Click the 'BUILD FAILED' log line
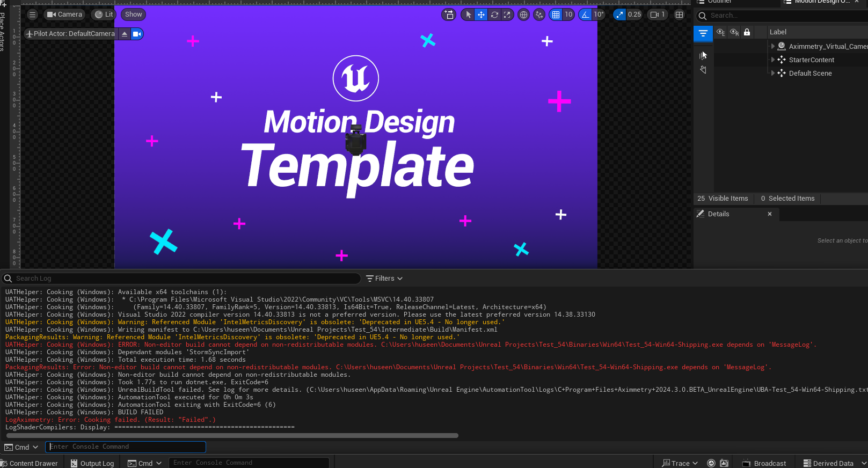Viewport: 868px width, 468px height. [84, 412]
